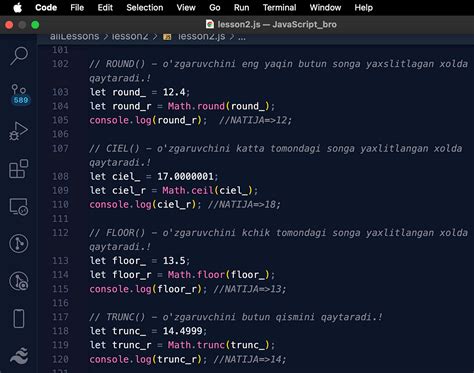Click variable name floor_r on line 114
The image size is (474, 373).
[x=132, y=275]
